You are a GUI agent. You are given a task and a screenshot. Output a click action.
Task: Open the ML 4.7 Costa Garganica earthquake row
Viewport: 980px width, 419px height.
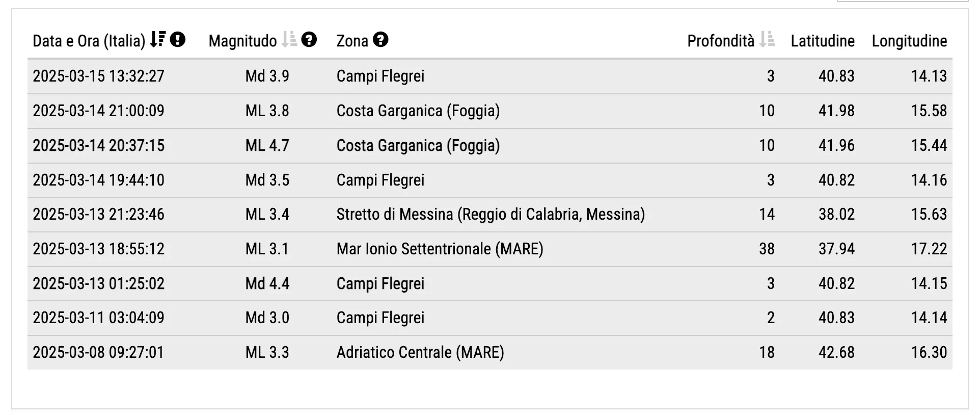(490, 146)
